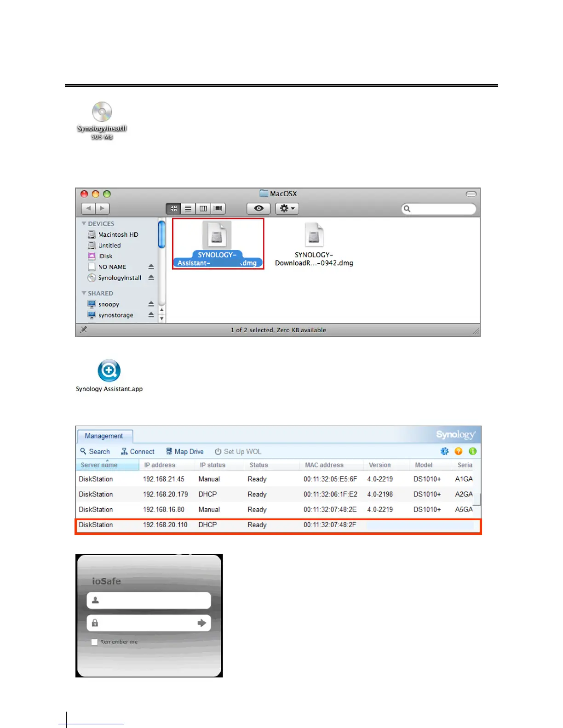Click the server list scrollbar

[477, 499]
